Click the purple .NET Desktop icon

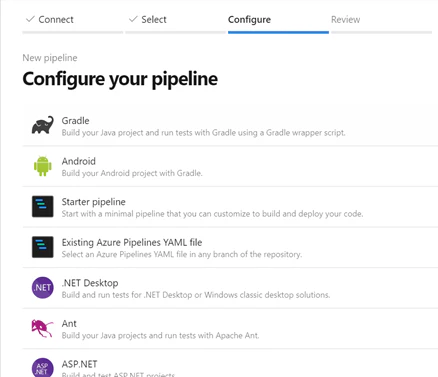(43, 288)
